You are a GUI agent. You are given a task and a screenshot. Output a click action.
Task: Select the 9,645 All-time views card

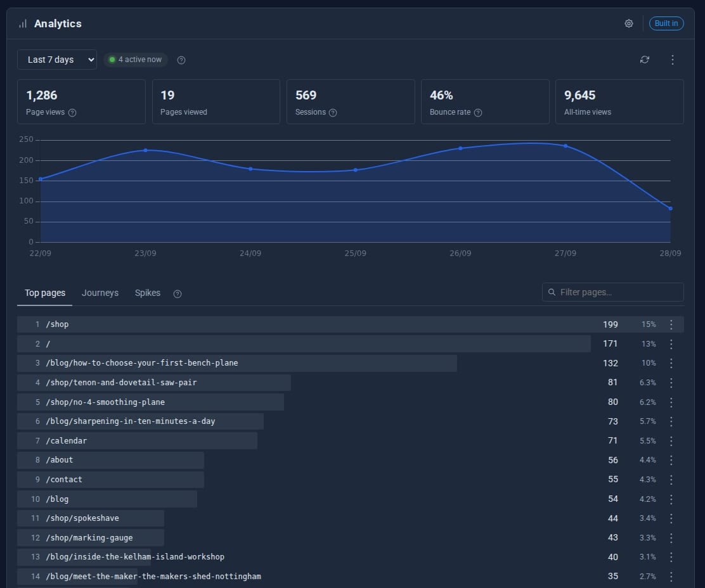pyautogui.click(x=619, y=101)
